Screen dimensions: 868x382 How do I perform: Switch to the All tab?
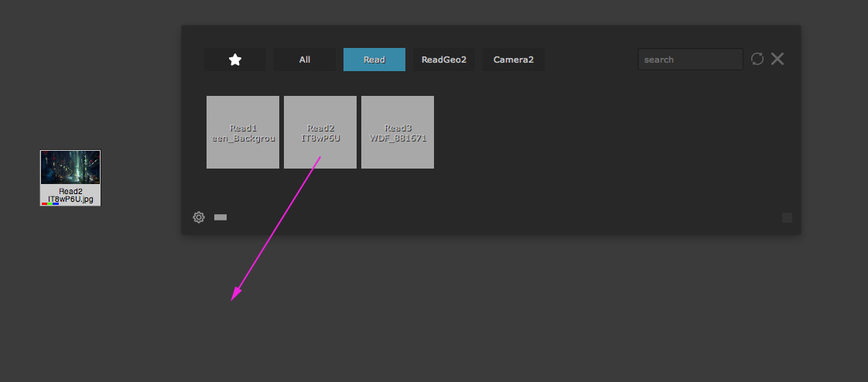click(305, 60)
